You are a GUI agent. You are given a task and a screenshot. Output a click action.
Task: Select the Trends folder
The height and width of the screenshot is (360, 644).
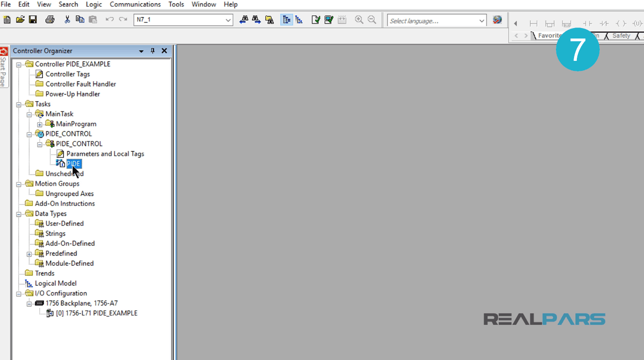point(44,273)
